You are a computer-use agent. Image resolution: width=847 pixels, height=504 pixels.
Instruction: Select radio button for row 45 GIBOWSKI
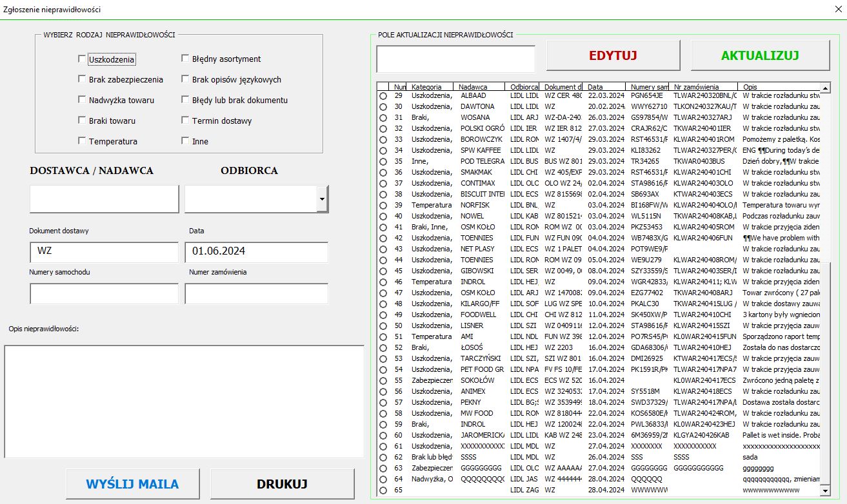383,271
